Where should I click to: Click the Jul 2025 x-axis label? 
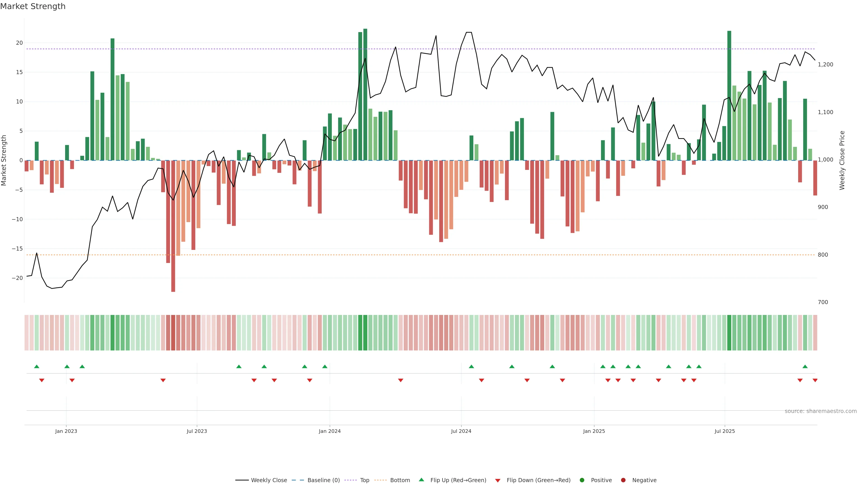(x=724, y=431)
